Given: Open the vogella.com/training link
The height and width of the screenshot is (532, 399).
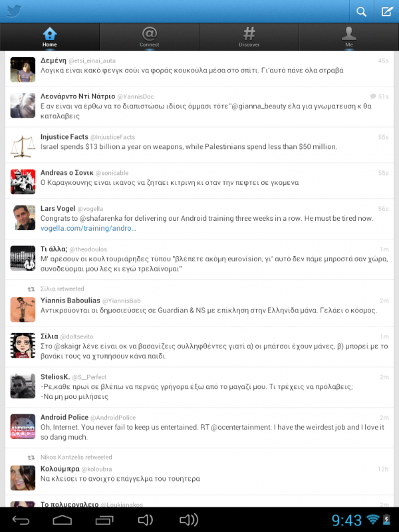Looking at the screenshot, I should [x=88, y=228].
